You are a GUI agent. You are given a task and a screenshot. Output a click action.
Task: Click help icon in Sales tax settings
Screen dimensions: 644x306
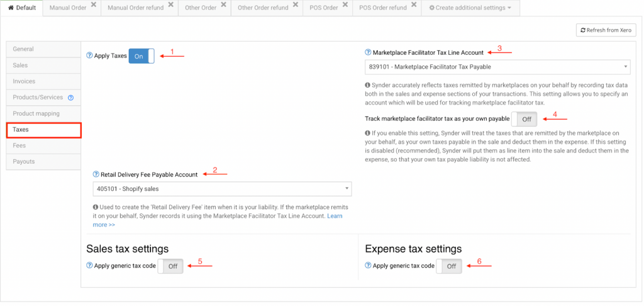coord(89,266)
